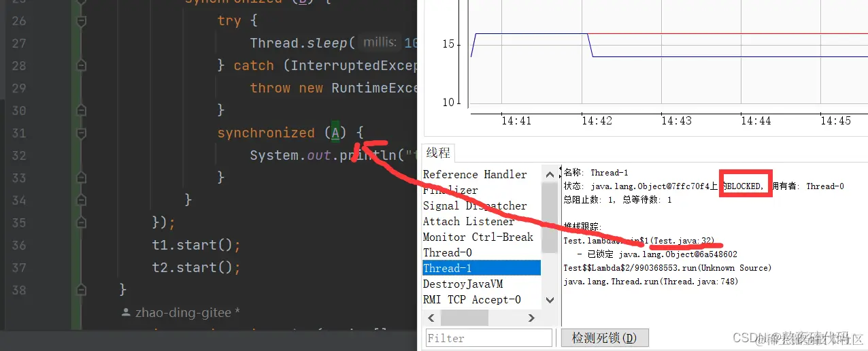Focus the Filter input field
This screenshot has width=868, height=351.
489,338
